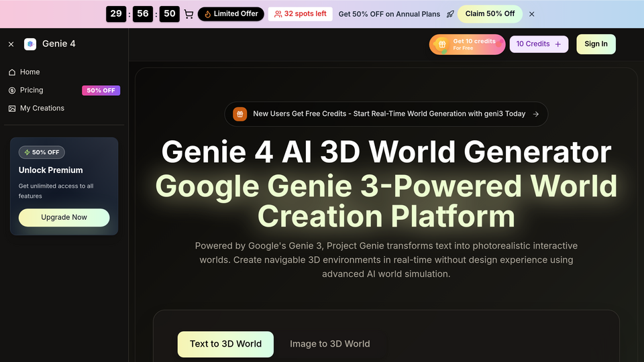Click the shopping cart icon in the banner

189,14
